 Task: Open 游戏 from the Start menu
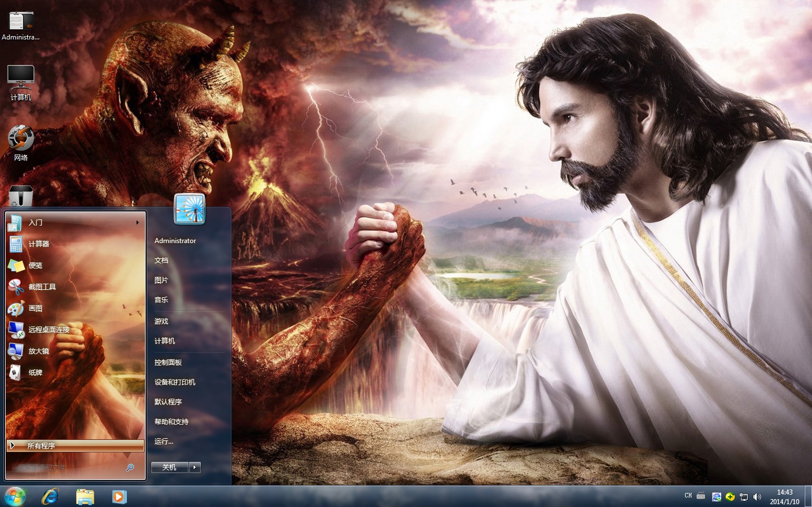pos(161,321)
